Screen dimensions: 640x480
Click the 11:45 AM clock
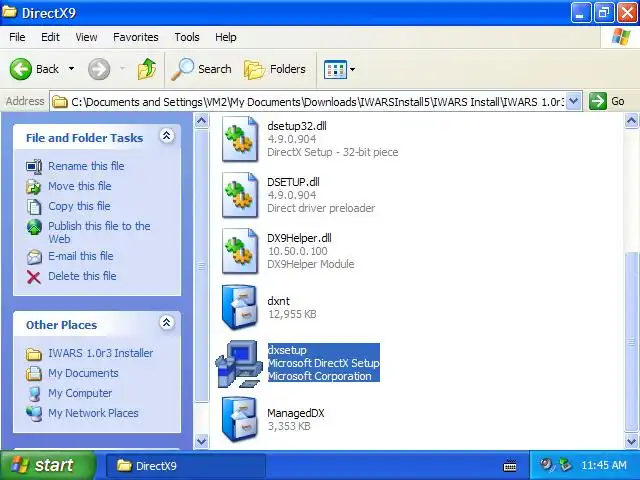pos(604,465)
